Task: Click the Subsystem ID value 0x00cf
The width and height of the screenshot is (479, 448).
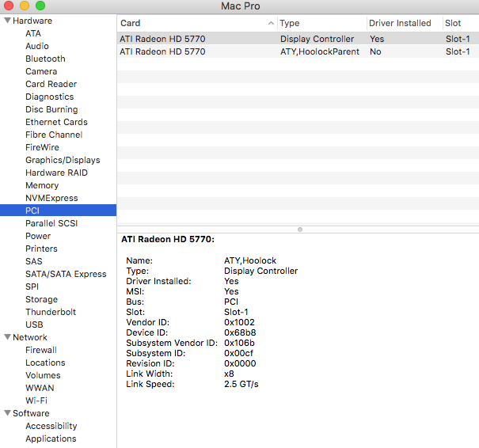Action: click(238, 353)
